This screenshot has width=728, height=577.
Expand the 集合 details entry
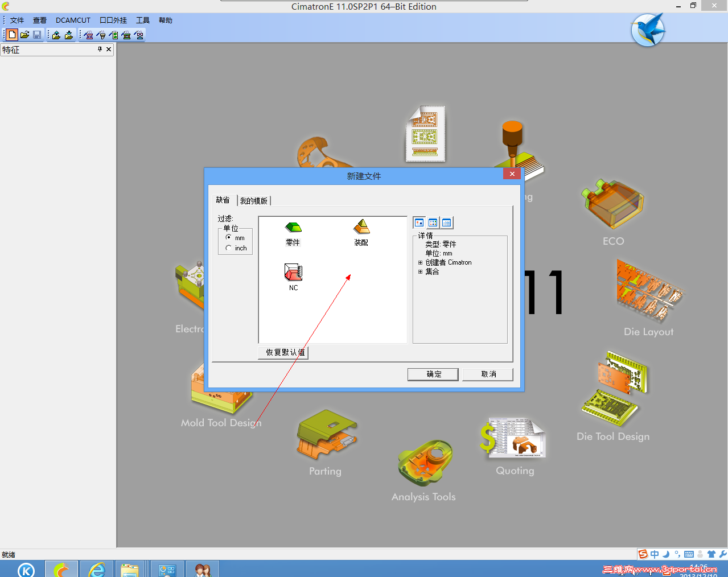click(x=419, y=271)
